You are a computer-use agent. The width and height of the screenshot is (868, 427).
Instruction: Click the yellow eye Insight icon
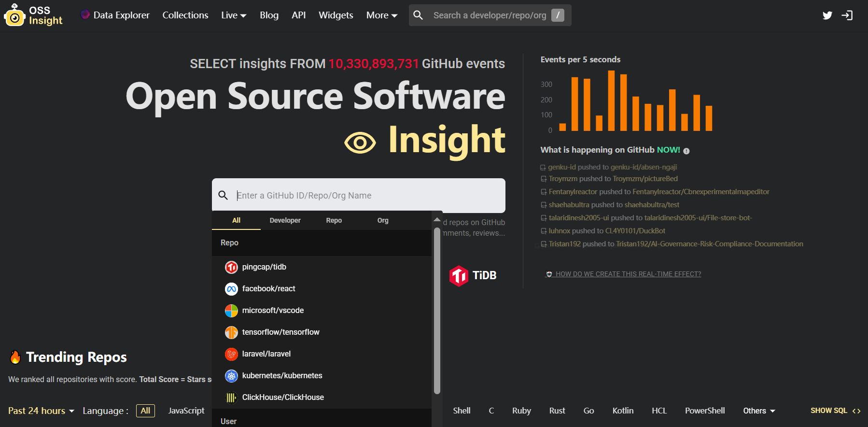click(360, 142)
